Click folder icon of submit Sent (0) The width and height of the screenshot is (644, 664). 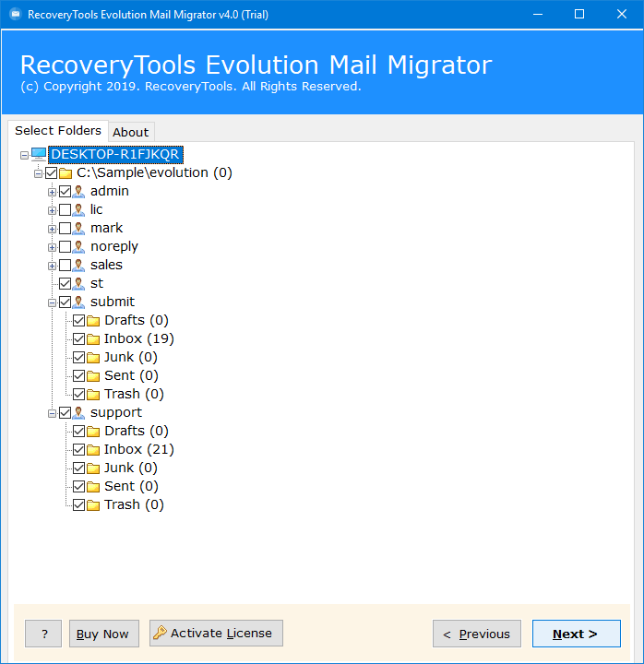click(x=93, y=376)
